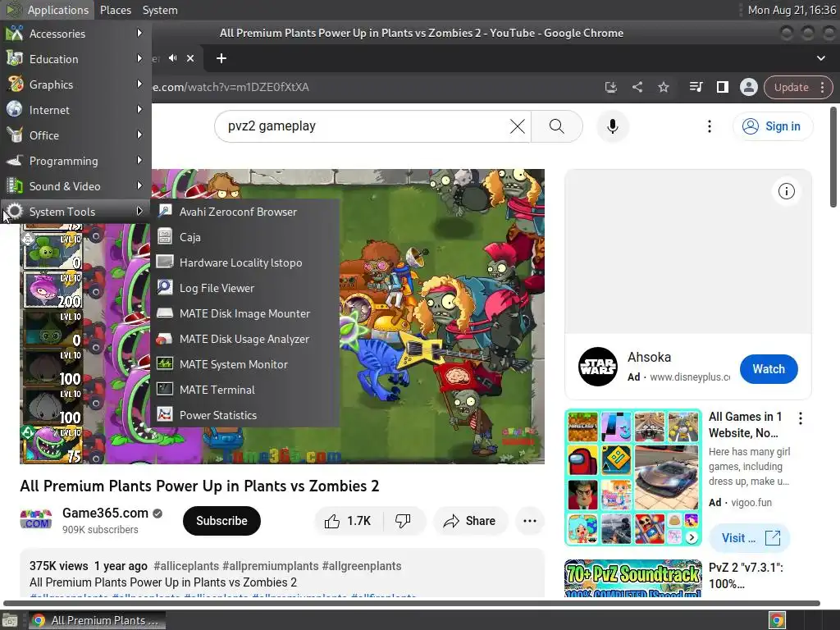This screenshot has height=630, width=840.
Task: Toggle Chrome side panel icon
Action: point(722,87)
